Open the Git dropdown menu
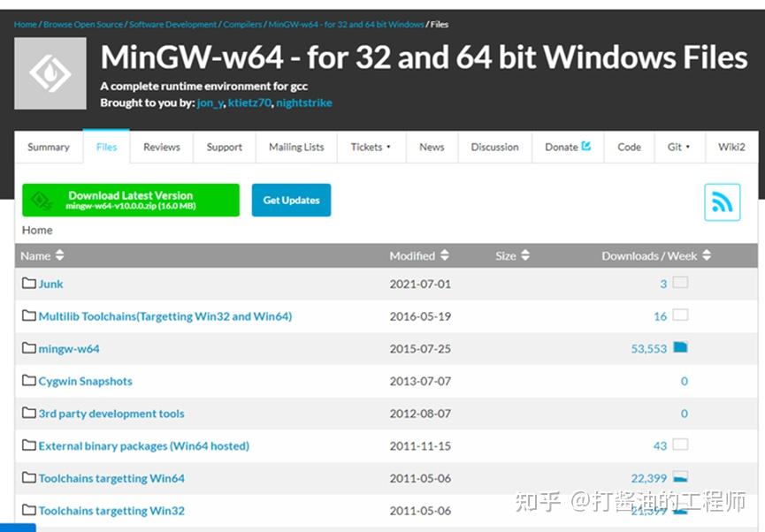The image size is (765, 532). click(678, 147)
